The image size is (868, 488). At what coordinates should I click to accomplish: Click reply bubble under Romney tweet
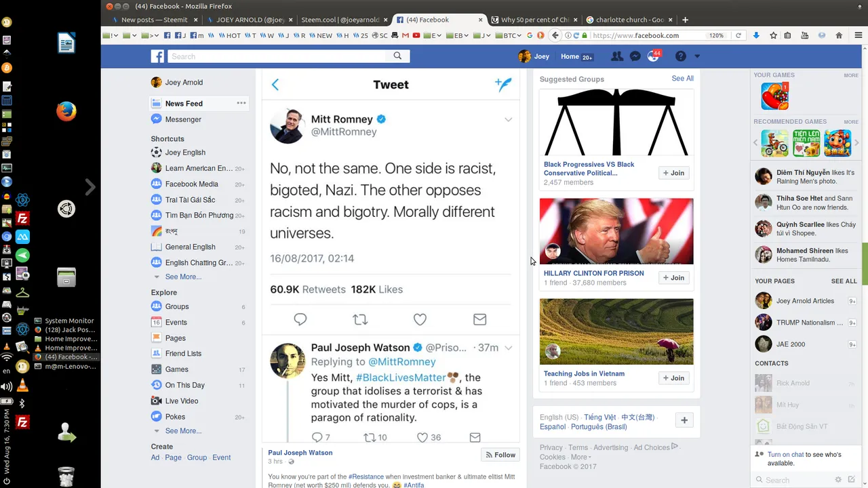[x=300, y=319]
